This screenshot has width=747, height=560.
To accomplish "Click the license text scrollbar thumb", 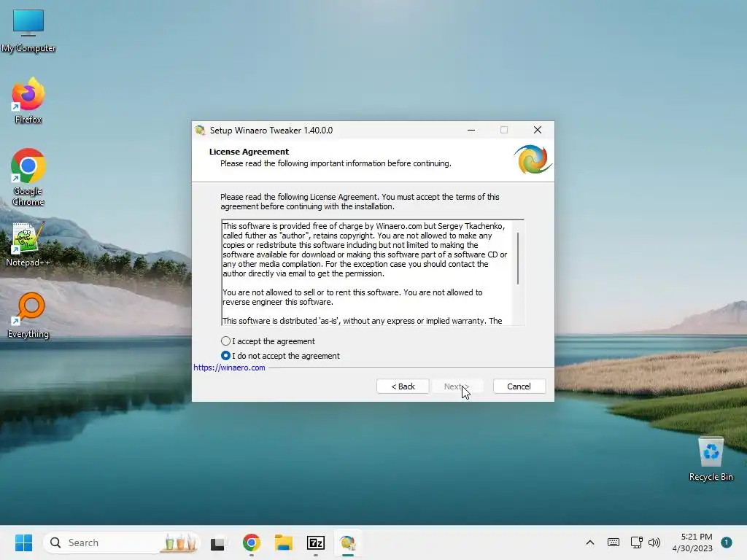I will coord(518,258).
